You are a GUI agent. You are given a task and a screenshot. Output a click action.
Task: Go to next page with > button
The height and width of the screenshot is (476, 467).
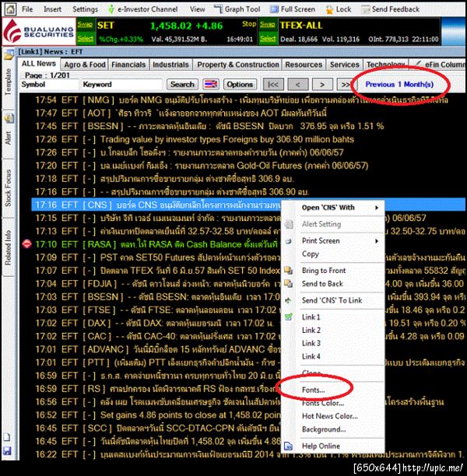tap(322, 85)
